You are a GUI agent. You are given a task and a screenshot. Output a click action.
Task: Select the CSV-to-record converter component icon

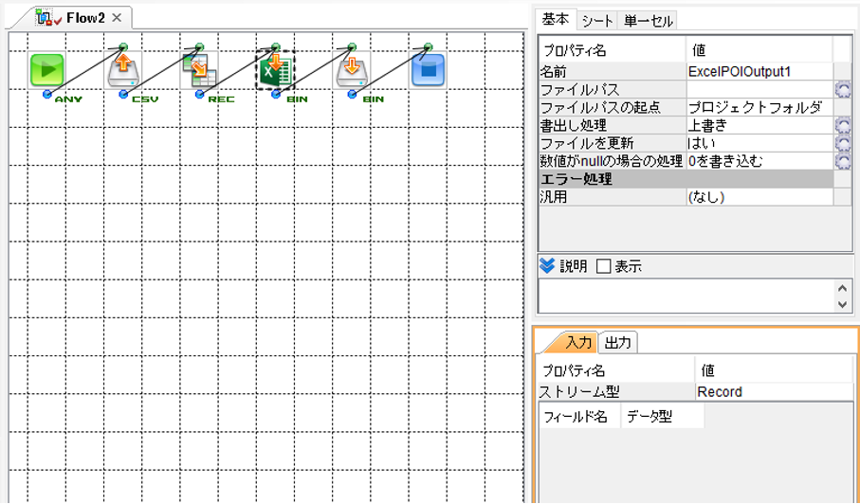(x=199, y=70)
